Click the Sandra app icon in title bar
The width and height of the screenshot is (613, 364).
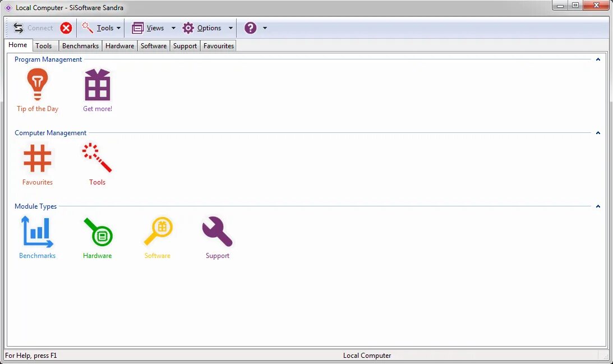pyautogui.click(x=8, y=7)
